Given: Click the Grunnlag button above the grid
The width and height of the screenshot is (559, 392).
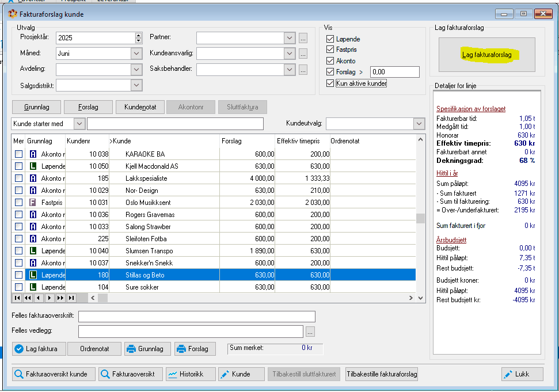Looking at the screenshot, I should (x=37, y=107).
